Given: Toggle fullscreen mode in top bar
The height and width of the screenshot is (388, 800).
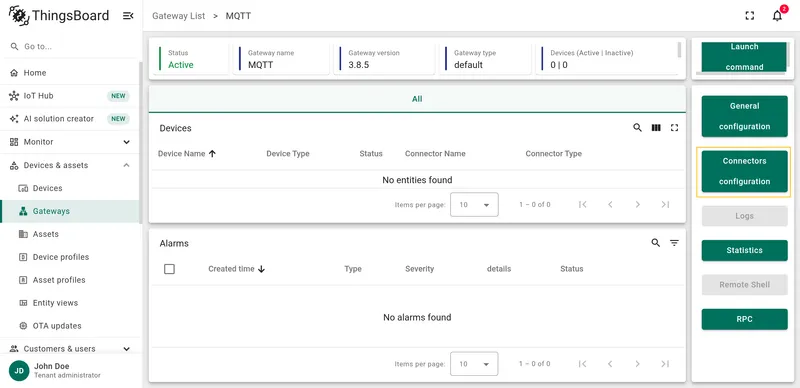Looking at the screenshot, I should coord(749,16).
